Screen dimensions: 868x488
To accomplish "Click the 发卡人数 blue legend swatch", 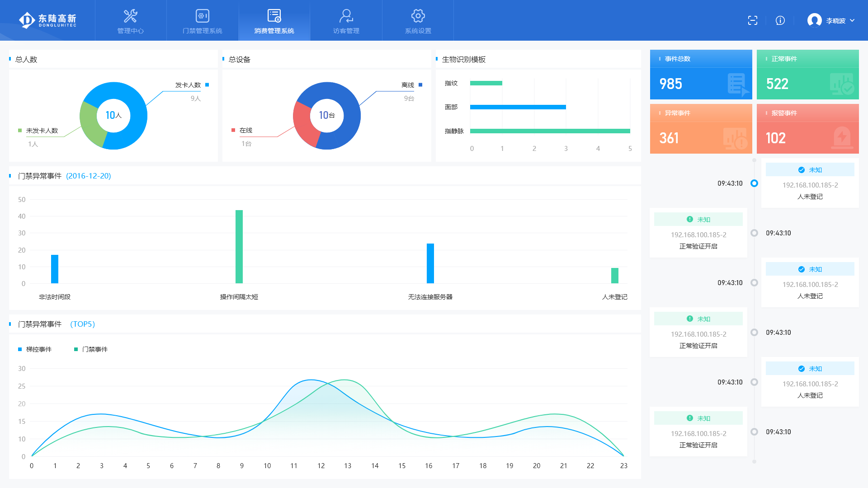I will [207, 85].
